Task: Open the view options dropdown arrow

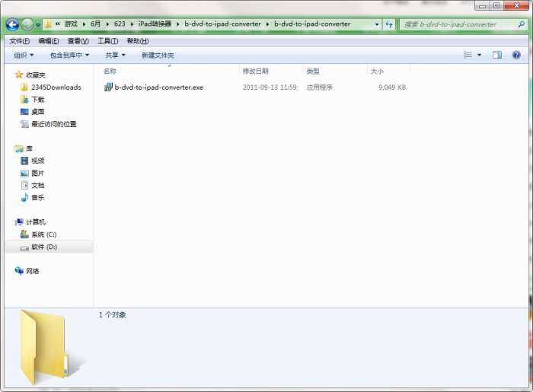Action: click(479, 55)
